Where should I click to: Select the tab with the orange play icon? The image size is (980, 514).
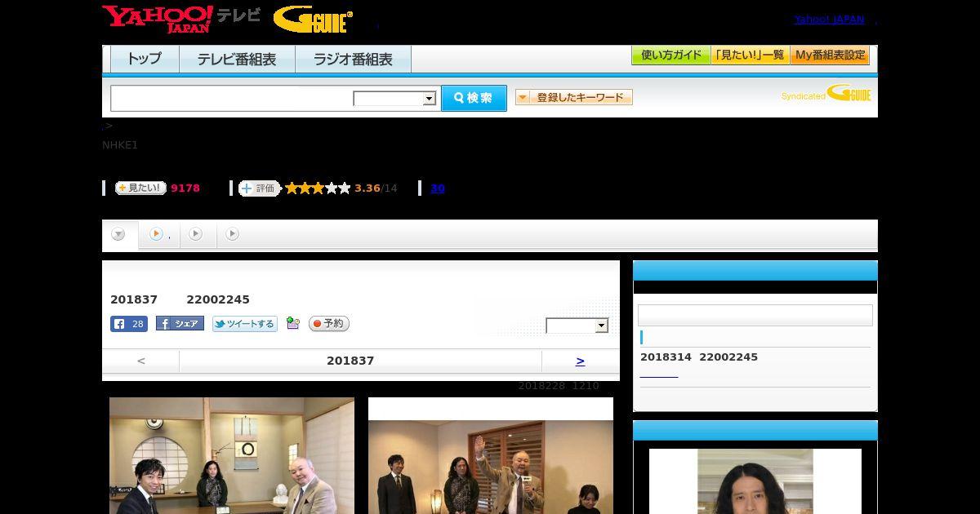click(x=159, y=235)
